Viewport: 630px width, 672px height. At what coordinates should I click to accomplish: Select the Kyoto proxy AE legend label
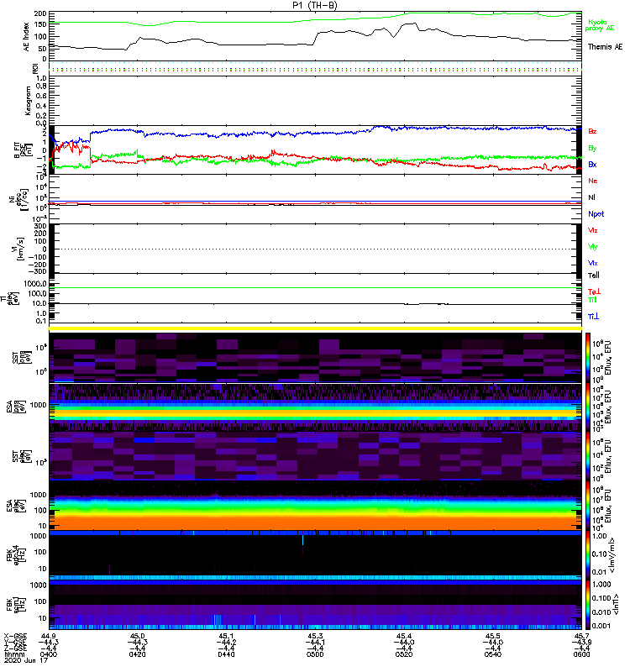pos(599,25)
